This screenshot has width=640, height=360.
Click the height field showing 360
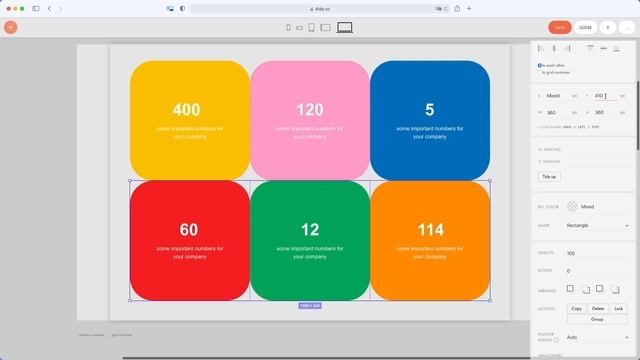click(606, 113)
